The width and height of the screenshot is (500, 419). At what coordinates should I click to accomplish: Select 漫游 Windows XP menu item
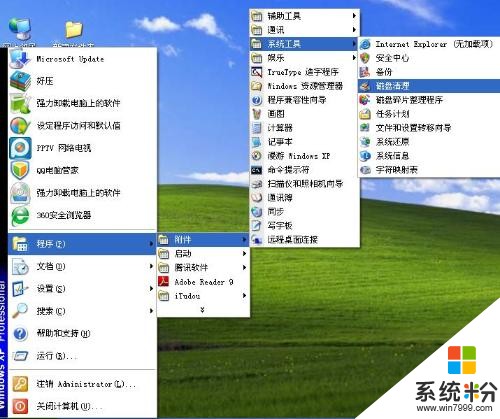[304, 156]
